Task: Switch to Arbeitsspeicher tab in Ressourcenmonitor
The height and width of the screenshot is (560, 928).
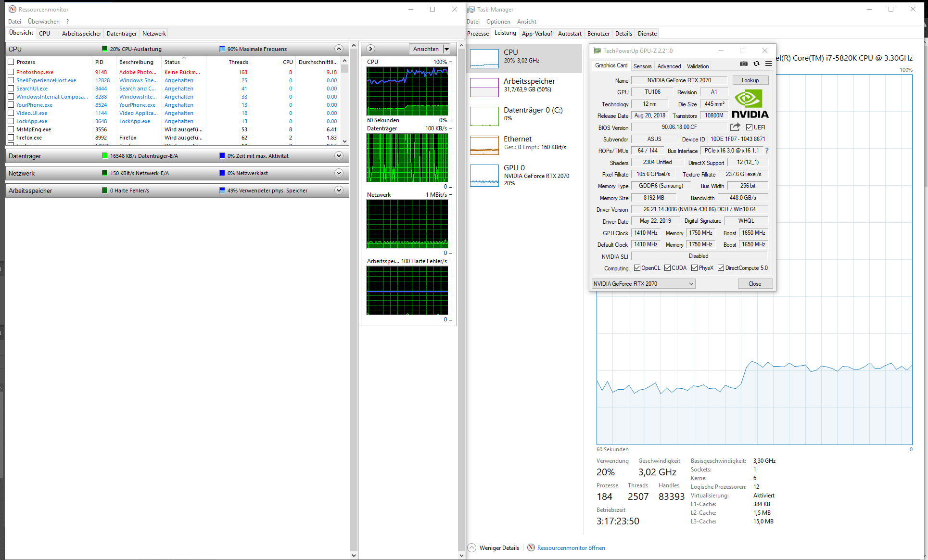Action: (x=81, y=34)
